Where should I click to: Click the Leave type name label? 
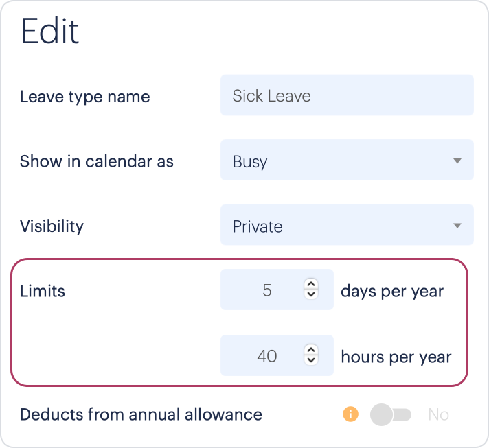click(x=85, y=97)
